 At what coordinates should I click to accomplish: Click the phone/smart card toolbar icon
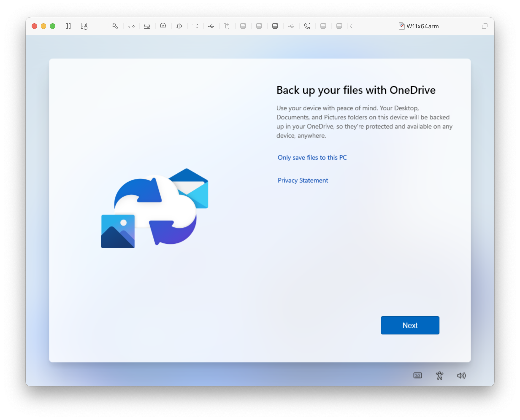point(307,26)
